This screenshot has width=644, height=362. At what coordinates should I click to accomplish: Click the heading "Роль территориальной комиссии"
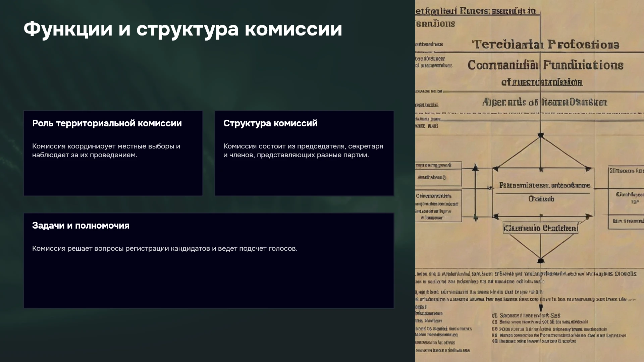tap(107, 123)
